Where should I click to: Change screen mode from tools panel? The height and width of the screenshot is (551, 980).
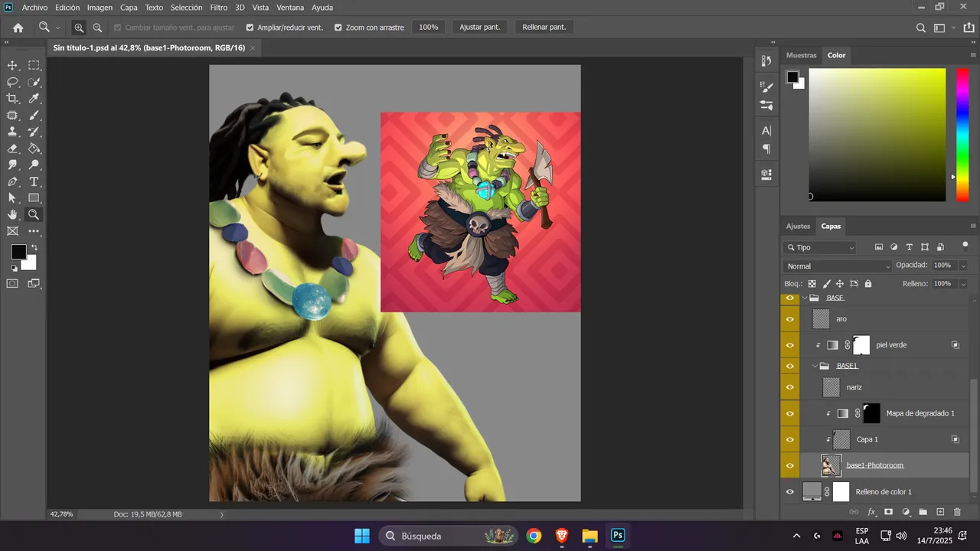34,283
